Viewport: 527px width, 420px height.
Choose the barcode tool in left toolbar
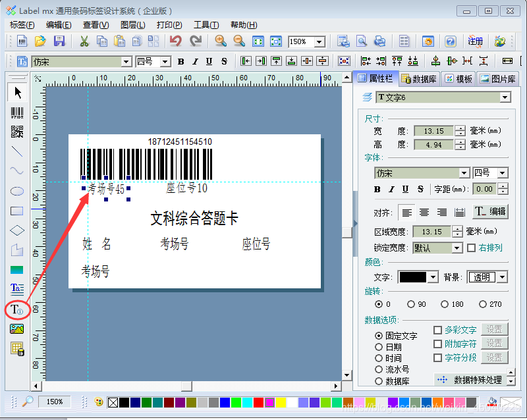(x=17, y=113)
